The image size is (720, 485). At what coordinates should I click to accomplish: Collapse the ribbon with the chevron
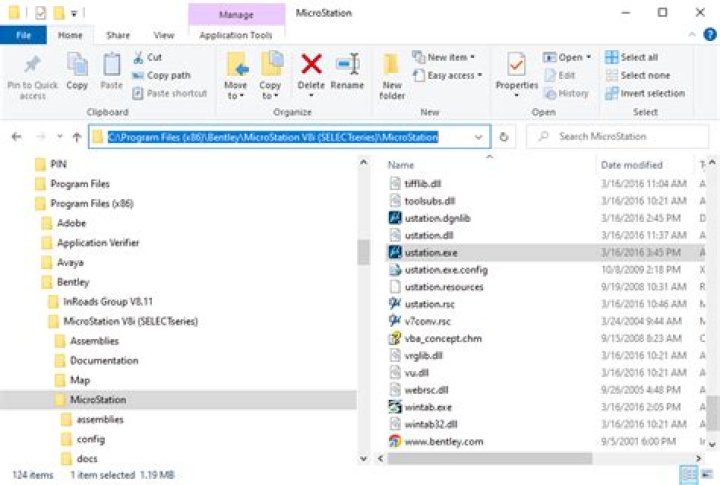click(692, 35)
